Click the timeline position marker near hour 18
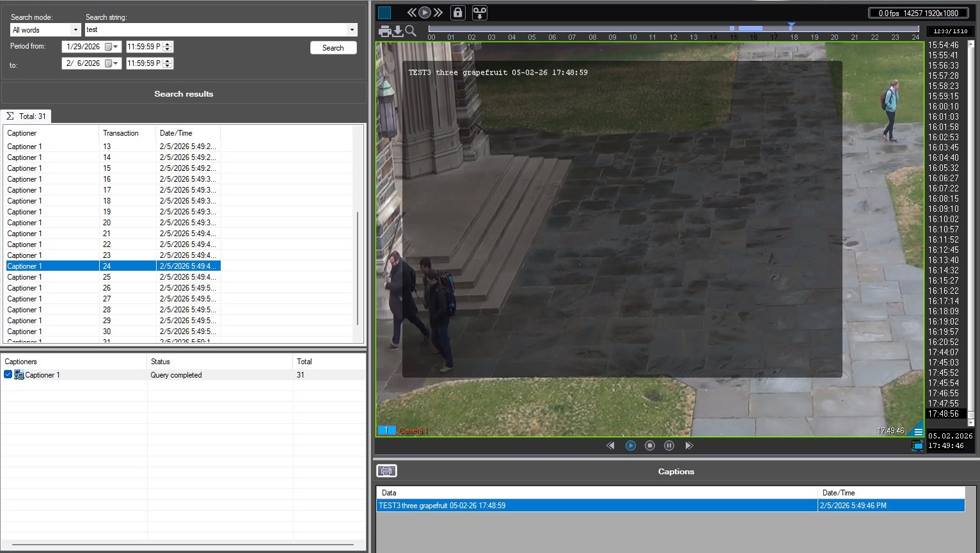Viewport: 980px width, 553px height. pyautogui.click(x=791, y=27)
